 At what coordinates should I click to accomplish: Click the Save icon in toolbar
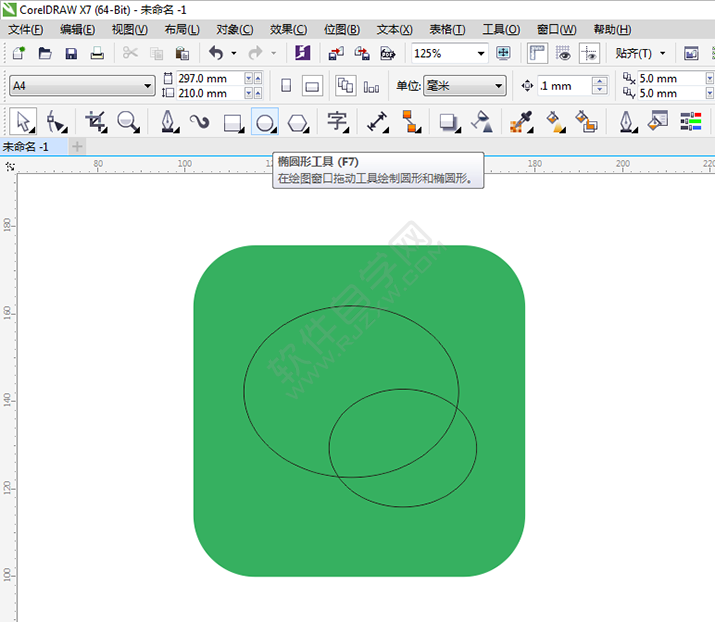tap(71, 53)
